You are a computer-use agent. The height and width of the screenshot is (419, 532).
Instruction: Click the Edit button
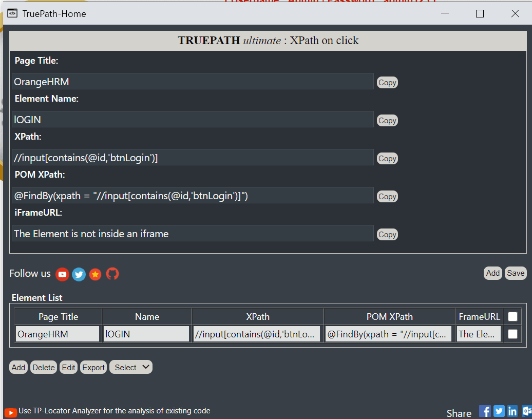pos(68,368)
